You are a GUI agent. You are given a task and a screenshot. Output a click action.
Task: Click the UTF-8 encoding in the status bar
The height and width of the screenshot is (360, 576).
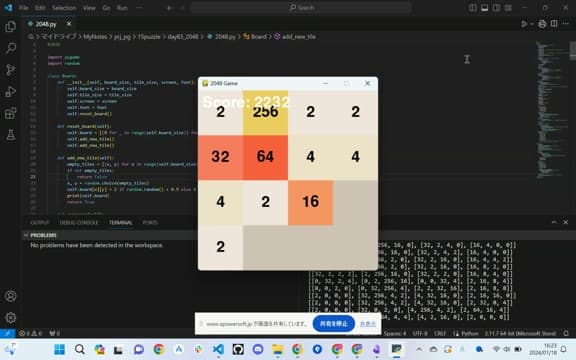pos(420,333)
